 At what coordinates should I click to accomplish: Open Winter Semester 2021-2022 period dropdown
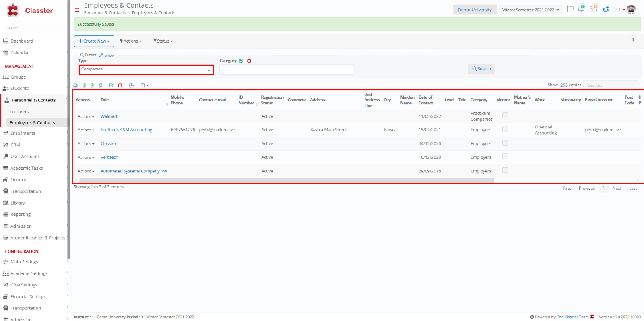(531, 10)
